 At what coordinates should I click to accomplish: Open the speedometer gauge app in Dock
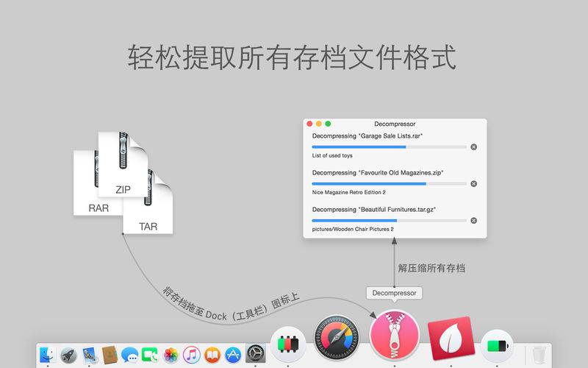pyautogui.click(x=337, y=338)
